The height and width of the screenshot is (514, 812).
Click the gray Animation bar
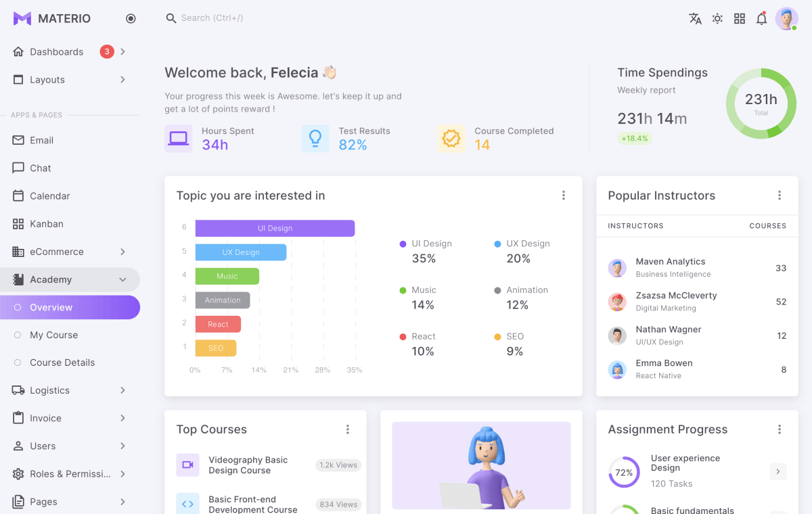tap(223, 300)
